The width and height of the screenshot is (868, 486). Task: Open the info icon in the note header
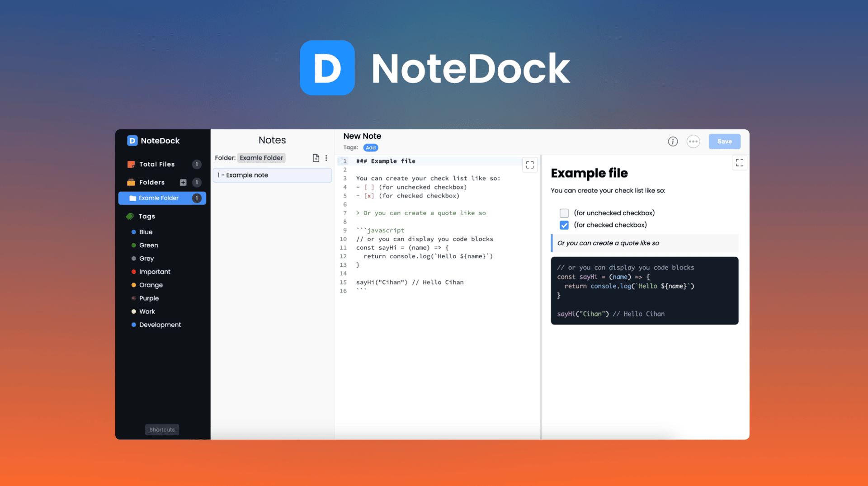[673, 141]
